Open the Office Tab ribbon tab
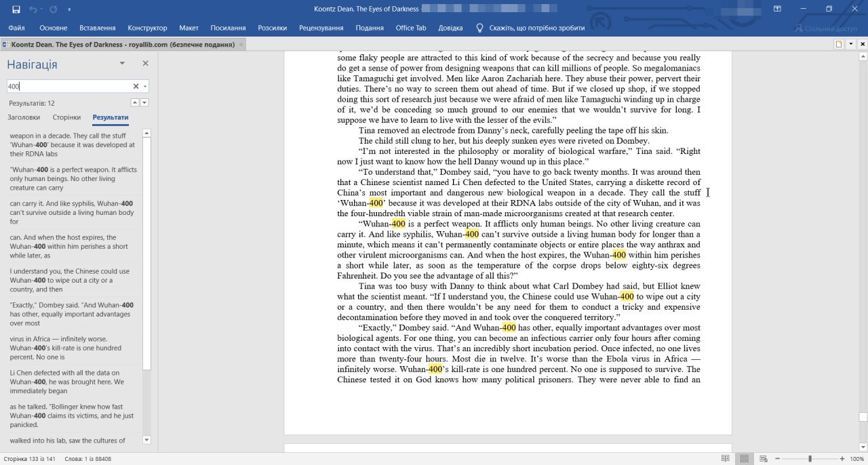This screenshot has width=868, height=465. click(x=411, y=28)
